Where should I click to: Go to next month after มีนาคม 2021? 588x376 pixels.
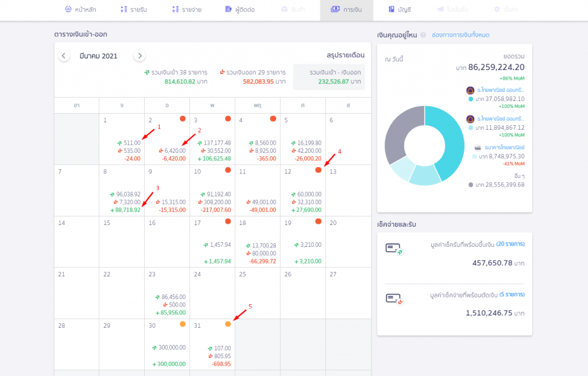point(140,56)
